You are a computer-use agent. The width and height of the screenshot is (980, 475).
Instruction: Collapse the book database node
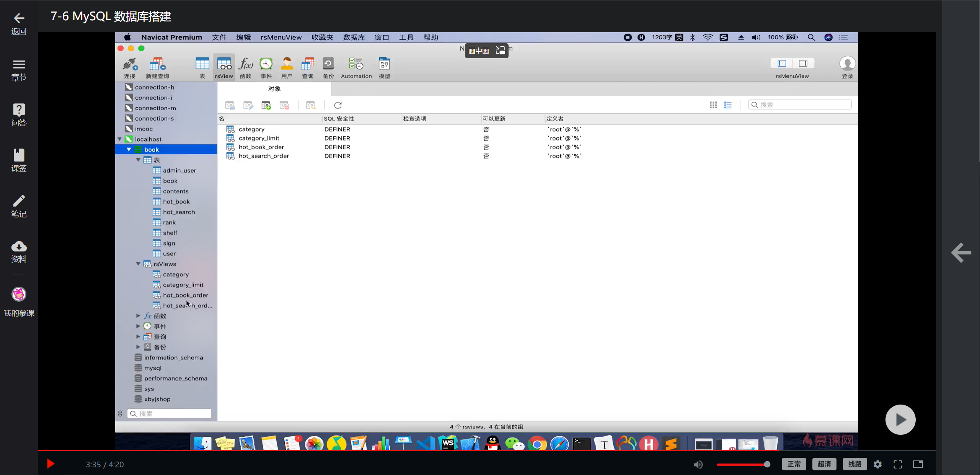[x=129, y=149]
